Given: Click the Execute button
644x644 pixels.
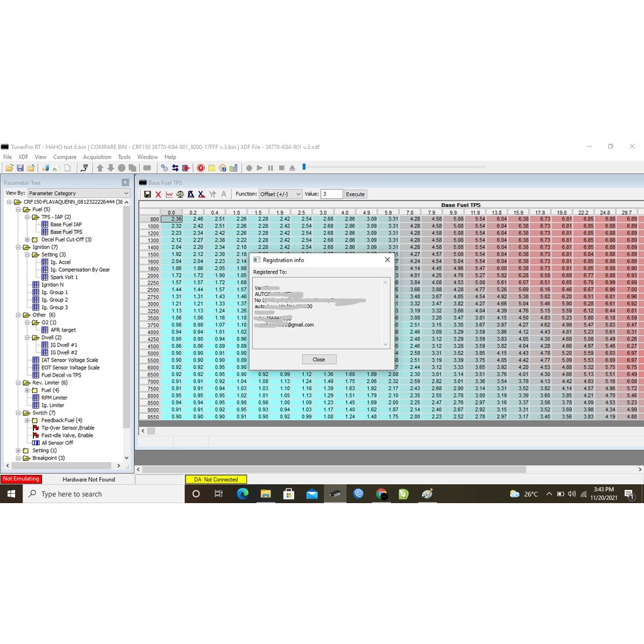Looking at the screenshot, I should 355,194.
